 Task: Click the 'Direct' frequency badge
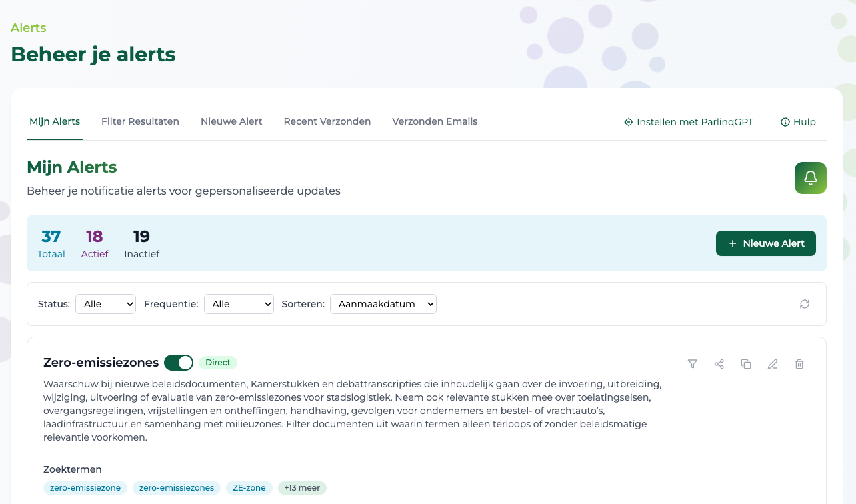218,363
